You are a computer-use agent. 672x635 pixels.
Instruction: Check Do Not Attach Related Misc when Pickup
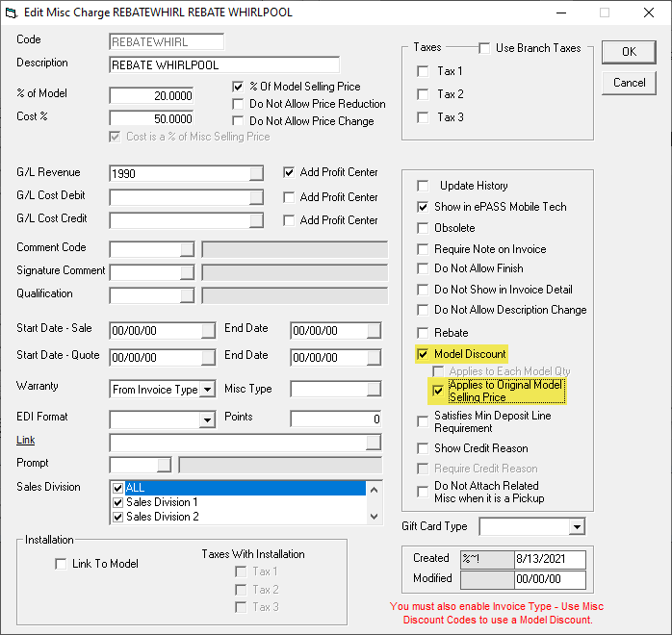pos(423,492)
